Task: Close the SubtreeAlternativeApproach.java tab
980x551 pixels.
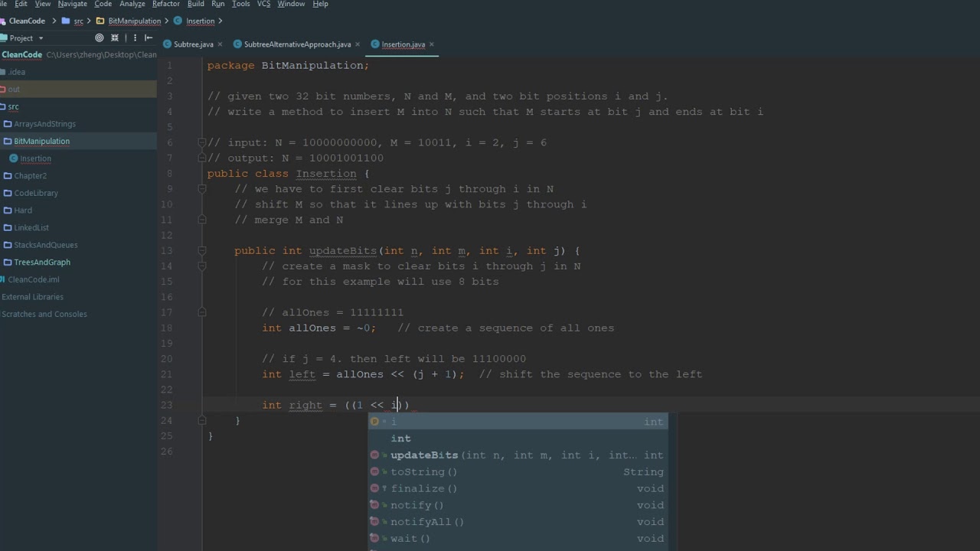Action: point(358,44)
